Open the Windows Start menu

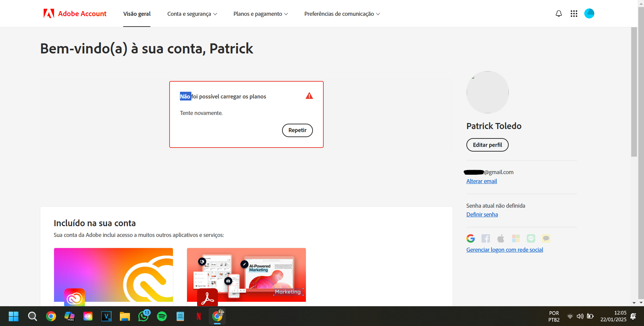[14, 316]
